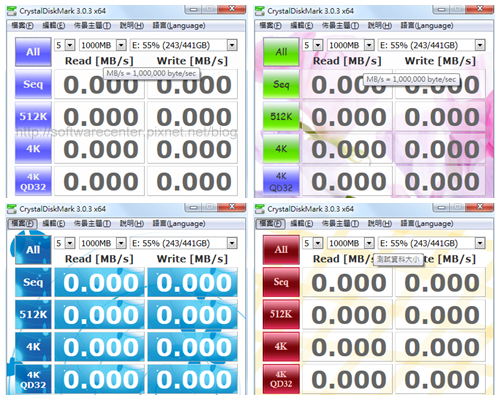Screen dimensions: 500x400
Task: Start the red 512K test
Action: 281,314
